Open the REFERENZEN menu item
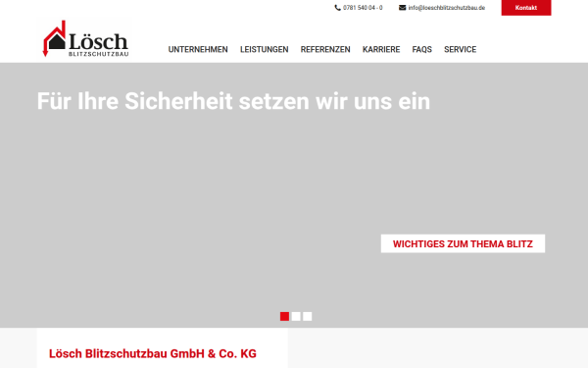The image size is (588, 368). tap(325, 50)
